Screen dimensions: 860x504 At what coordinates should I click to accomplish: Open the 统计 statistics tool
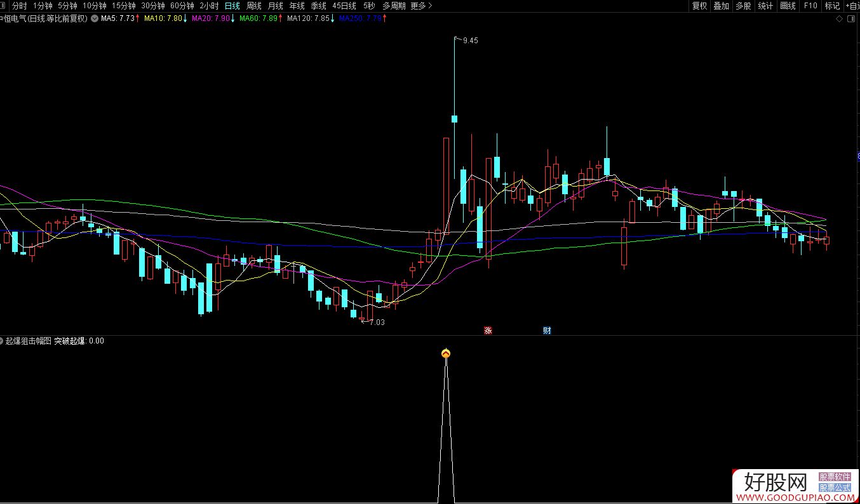[x=765, y=6]
